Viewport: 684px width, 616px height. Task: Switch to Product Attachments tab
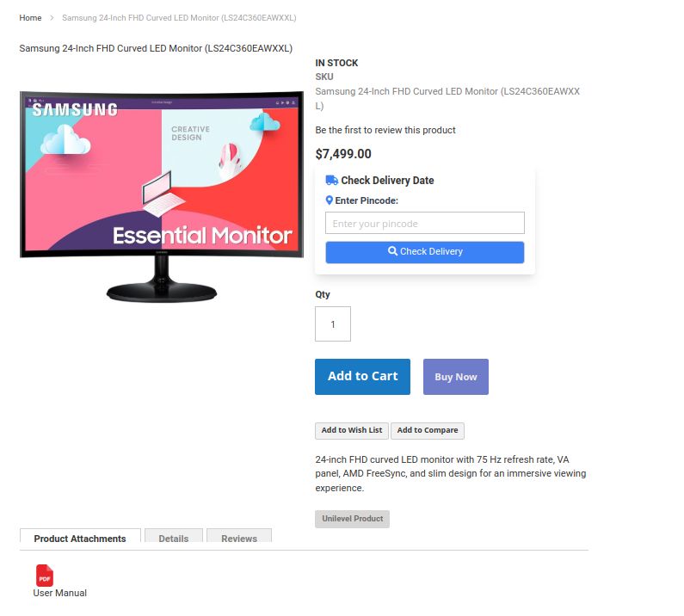[x=80, y=538]
